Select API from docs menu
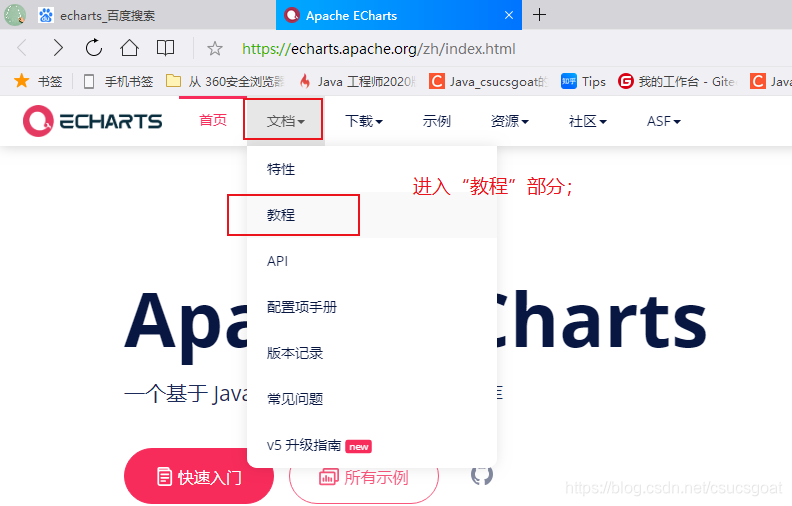 coord(372,261)
